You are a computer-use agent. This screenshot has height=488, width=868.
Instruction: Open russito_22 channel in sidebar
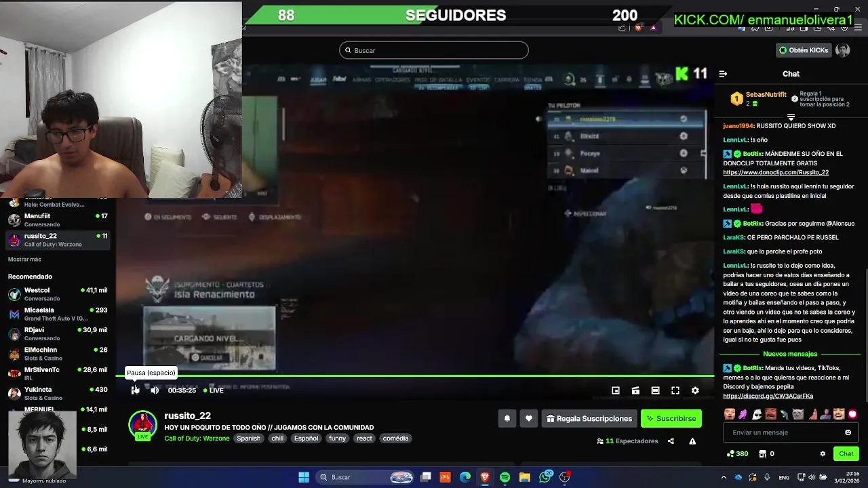58,240
